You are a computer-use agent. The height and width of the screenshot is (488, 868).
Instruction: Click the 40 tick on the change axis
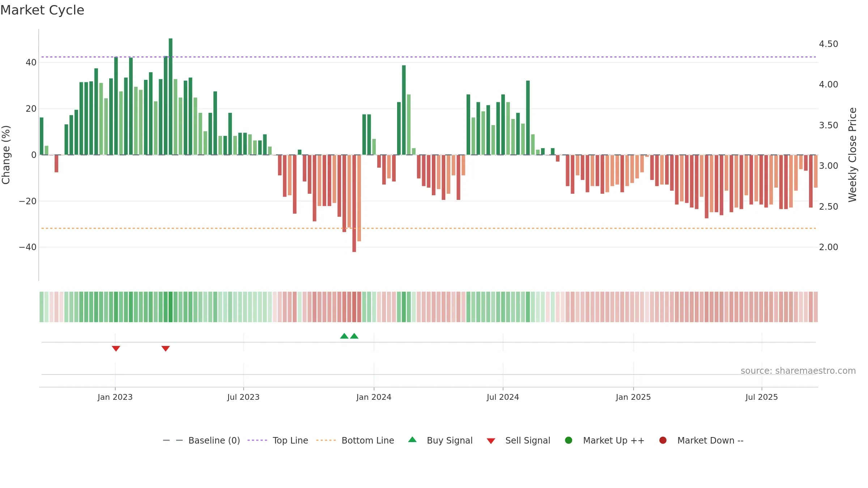31,63
